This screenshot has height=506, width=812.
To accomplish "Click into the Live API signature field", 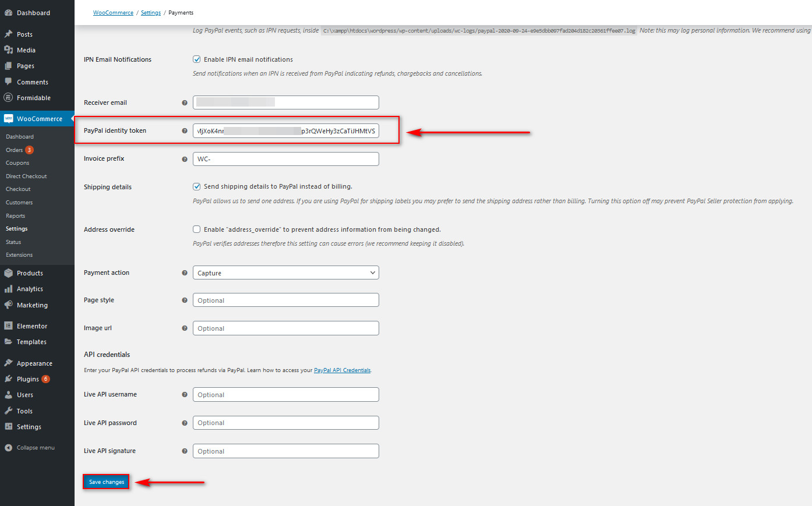I will (286, 451).
